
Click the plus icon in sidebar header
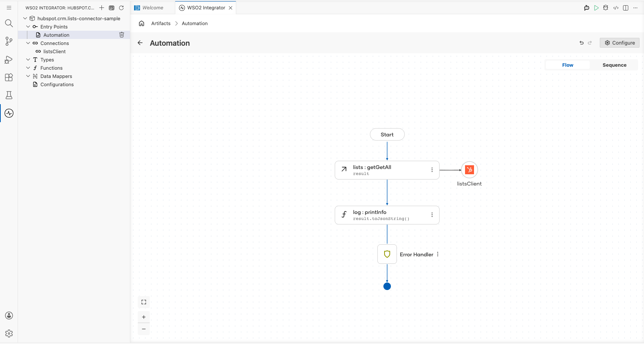101,7
